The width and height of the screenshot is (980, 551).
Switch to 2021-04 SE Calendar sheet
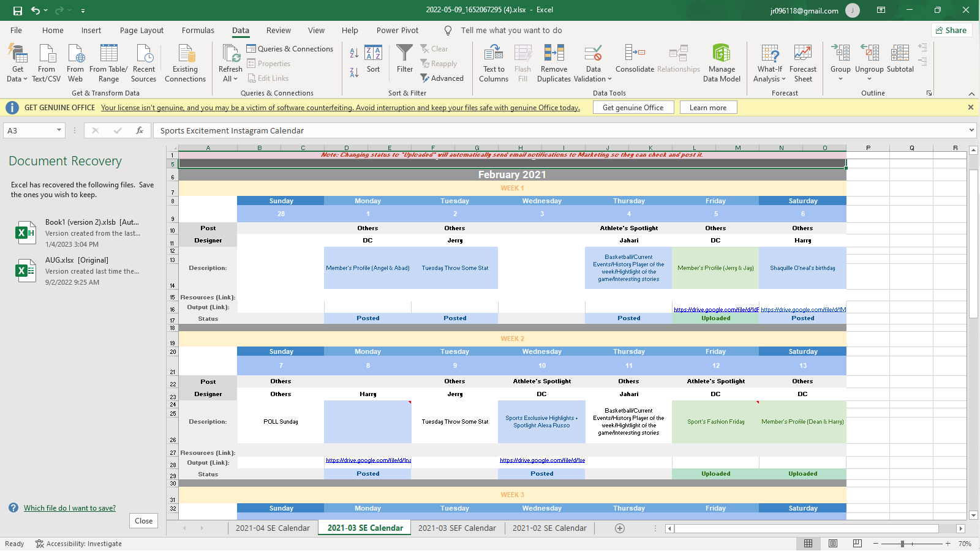pyautogui.click(x=273, y=528)
